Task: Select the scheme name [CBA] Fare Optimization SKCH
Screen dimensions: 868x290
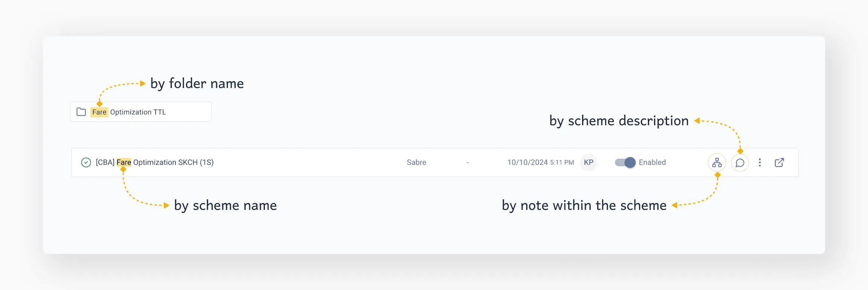Action: pyautogui.click(x=154, y=162)
